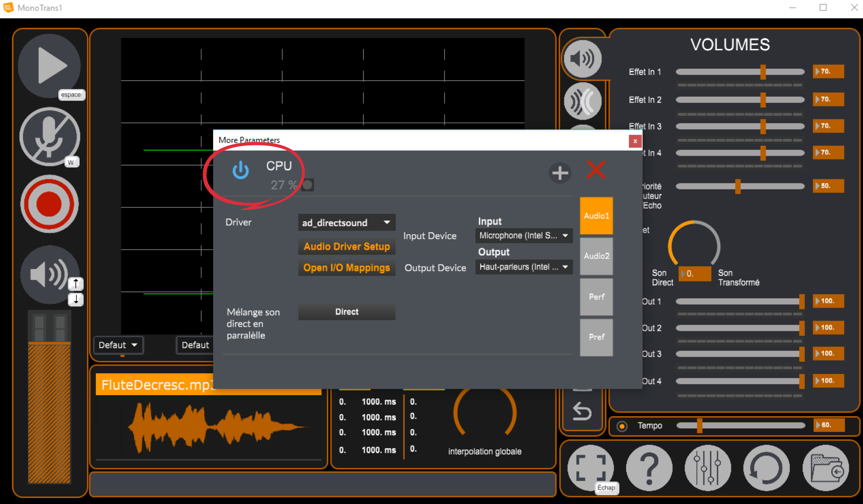Open the Driver dropdown ad_directsound

point(347,222)
